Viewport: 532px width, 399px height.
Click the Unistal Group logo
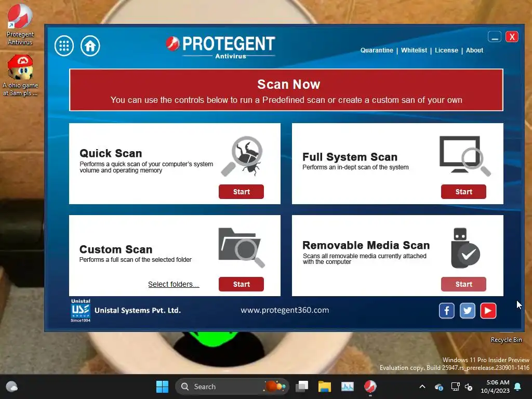[81, 311]
